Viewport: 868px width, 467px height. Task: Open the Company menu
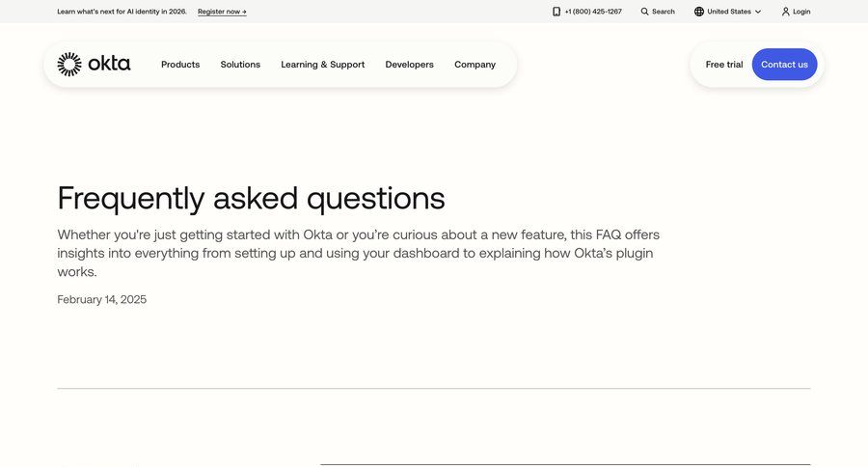475,65
